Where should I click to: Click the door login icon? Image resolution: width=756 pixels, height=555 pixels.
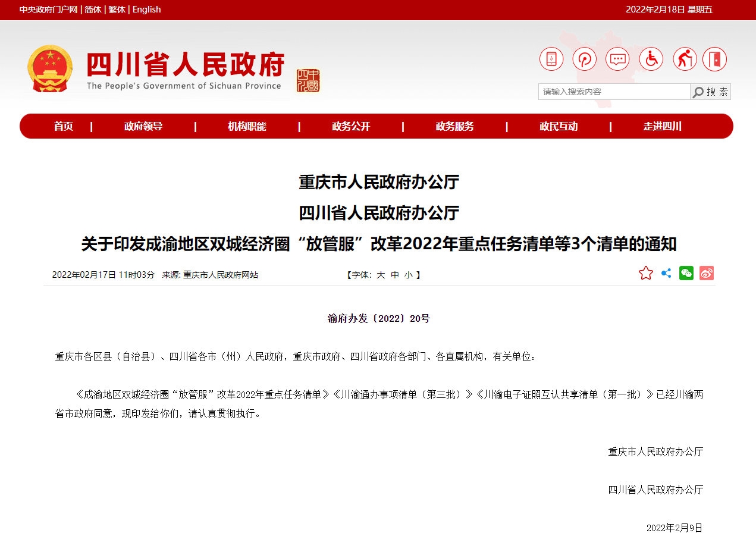(x=714, y=59)
